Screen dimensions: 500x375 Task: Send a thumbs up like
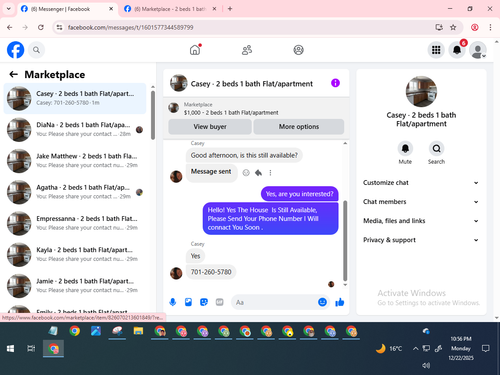[x=340, y=302]
